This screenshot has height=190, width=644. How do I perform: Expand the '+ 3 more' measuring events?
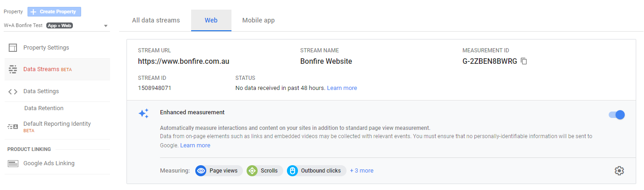362,171
